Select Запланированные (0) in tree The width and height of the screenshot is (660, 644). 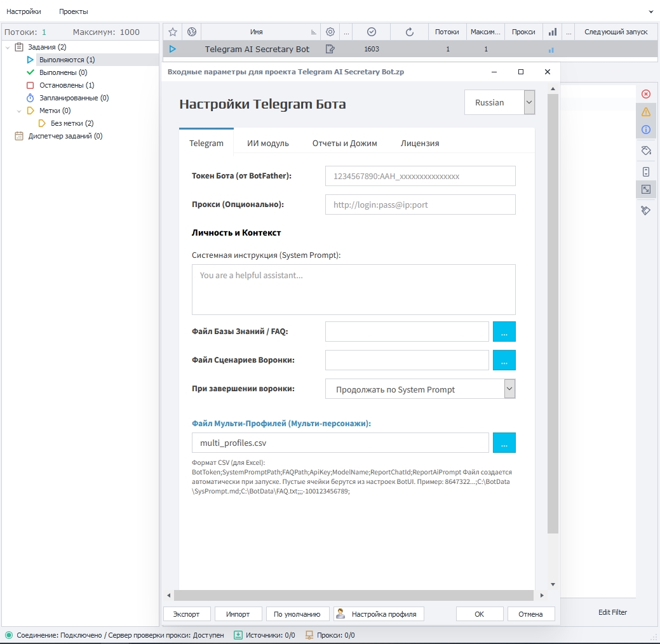(x=74, y=98)
